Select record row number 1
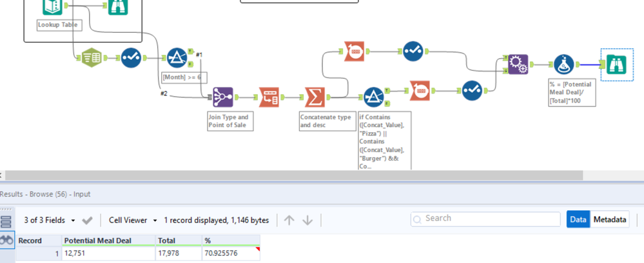The height and width of the screenshot is (263, 644). click(x=39, y=253)
